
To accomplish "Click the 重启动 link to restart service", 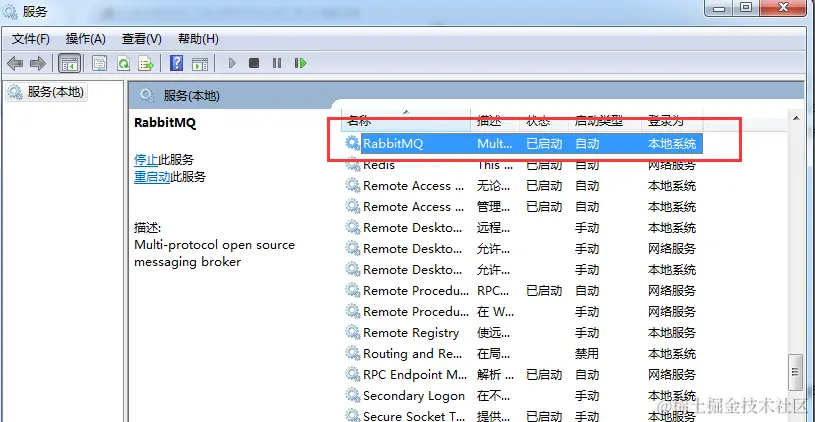I will (x=152, y=177).
